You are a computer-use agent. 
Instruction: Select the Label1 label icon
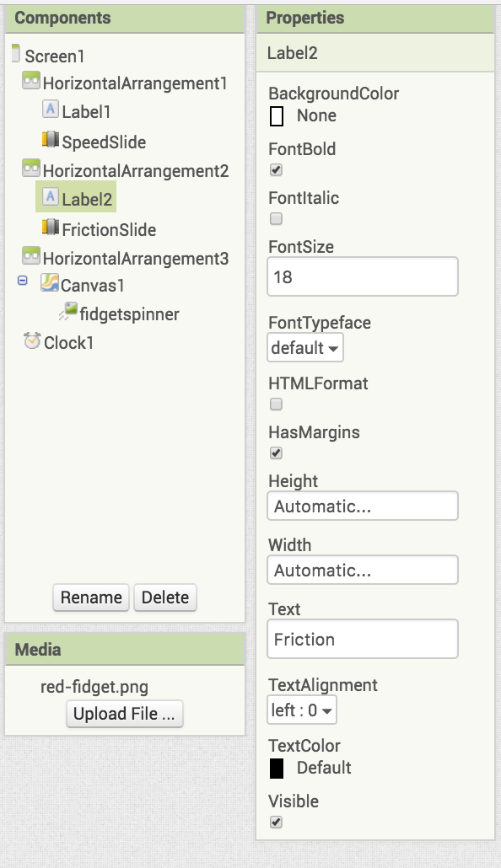tap(51, 109)
